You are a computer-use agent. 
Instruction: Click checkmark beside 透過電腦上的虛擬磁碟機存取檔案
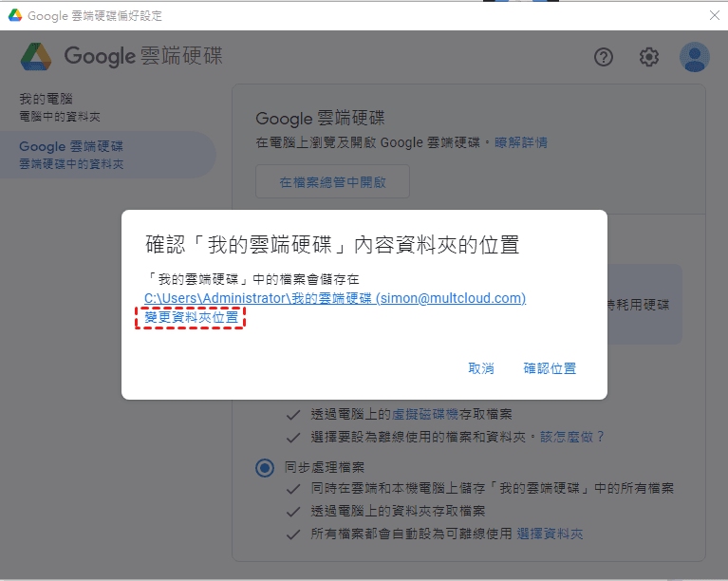click(x=293, y=415)
